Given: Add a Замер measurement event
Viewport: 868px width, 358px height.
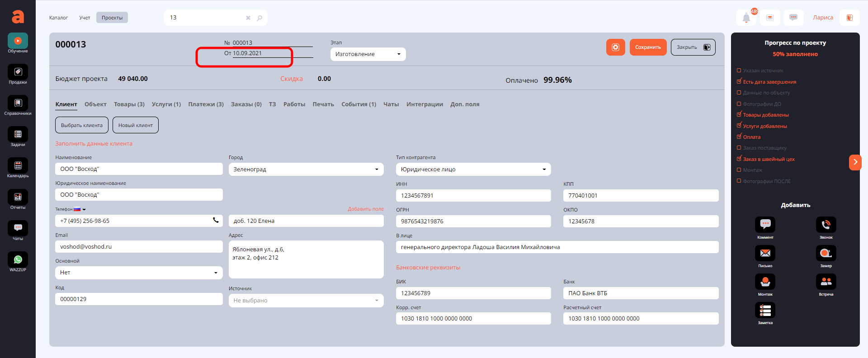Looking at the screenshot, I should (x=826, y=253).
